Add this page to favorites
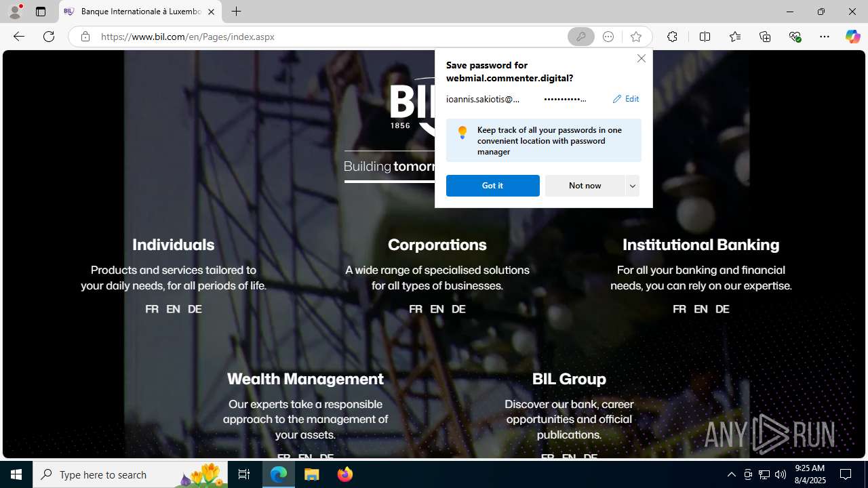The image size is (868, 488). tap(635, 37)
